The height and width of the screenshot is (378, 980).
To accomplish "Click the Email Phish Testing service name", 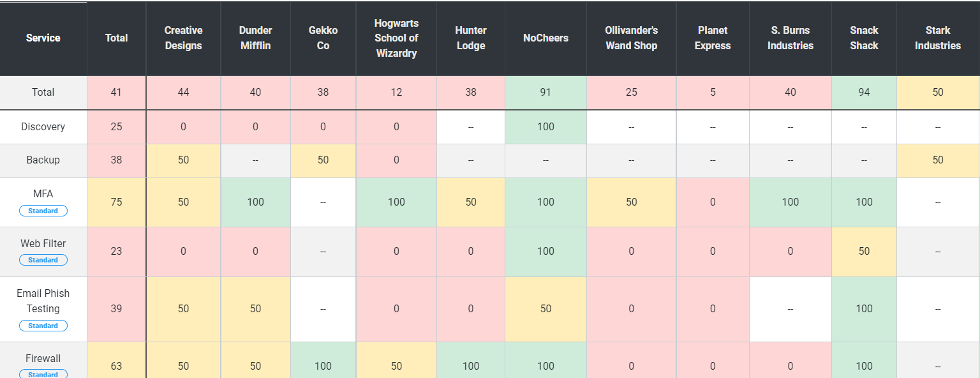I will [43, 301].
